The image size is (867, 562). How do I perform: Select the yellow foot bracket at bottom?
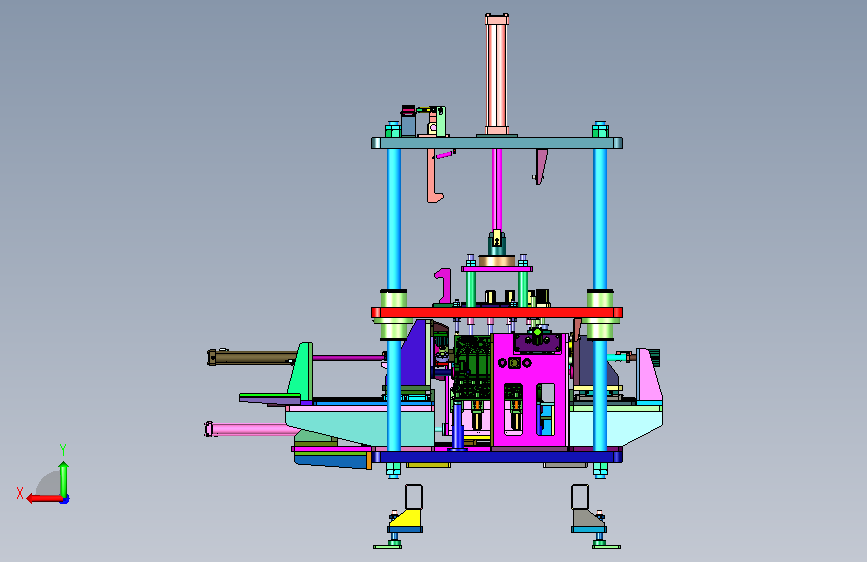(x=406, y=518)
